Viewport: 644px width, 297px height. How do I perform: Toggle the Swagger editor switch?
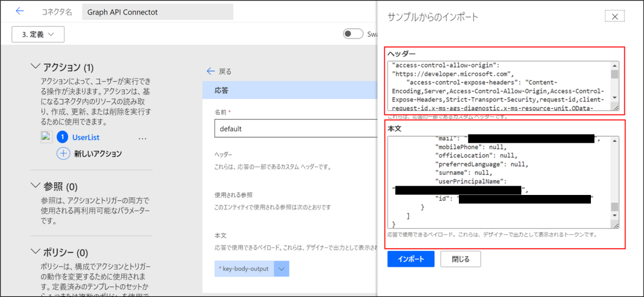pos(353,34)
